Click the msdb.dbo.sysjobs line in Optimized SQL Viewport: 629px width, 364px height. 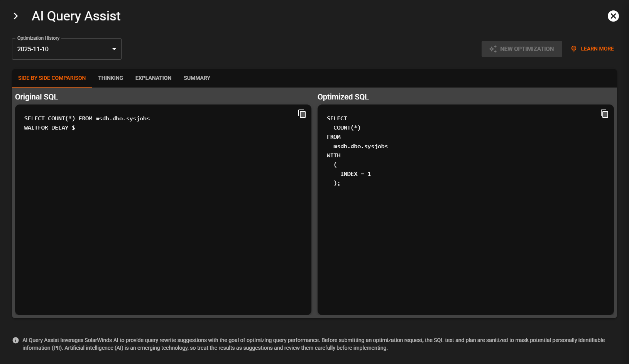pyautogui.click(x=360, y=146)
